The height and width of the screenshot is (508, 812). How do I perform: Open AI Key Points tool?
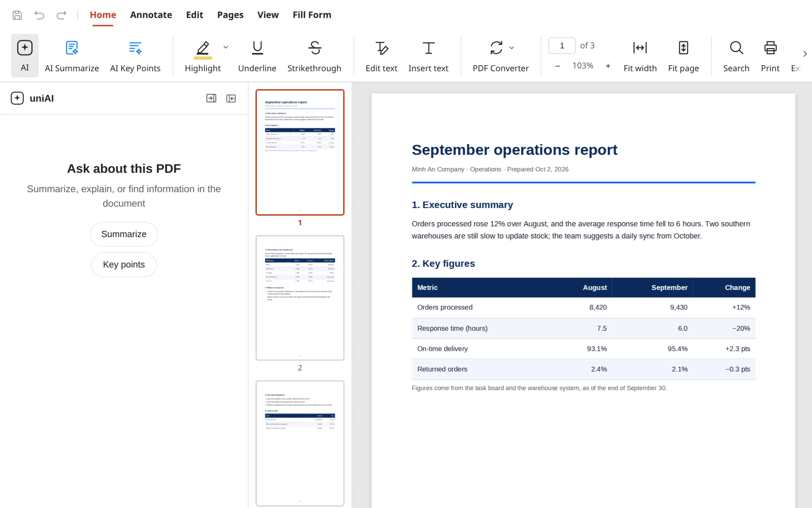coord(135,56)
